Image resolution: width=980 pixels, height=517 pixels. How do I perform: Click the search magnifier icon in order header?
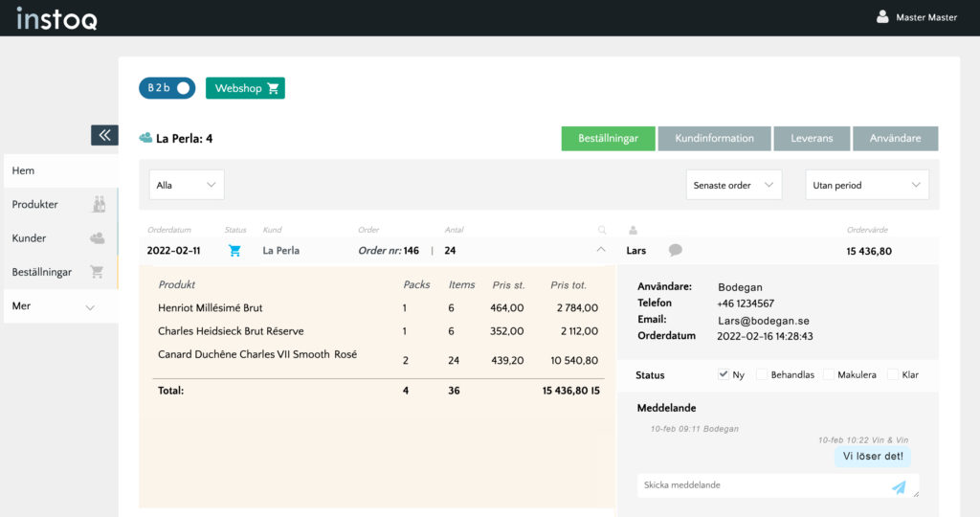point(601,230)
